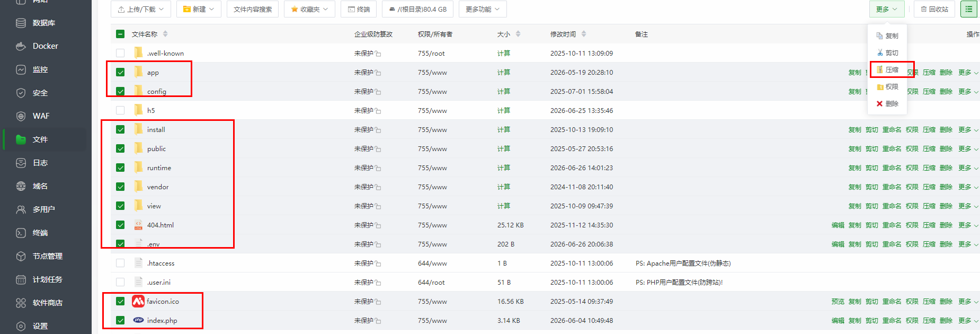Open the runtime folder name
980x334 pixels.
[x=159, y=168]
